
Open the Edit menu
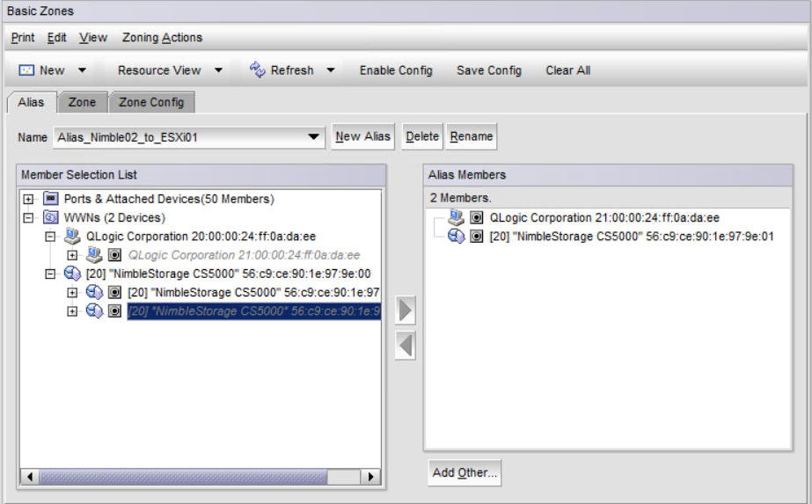[x=56, y=37]
